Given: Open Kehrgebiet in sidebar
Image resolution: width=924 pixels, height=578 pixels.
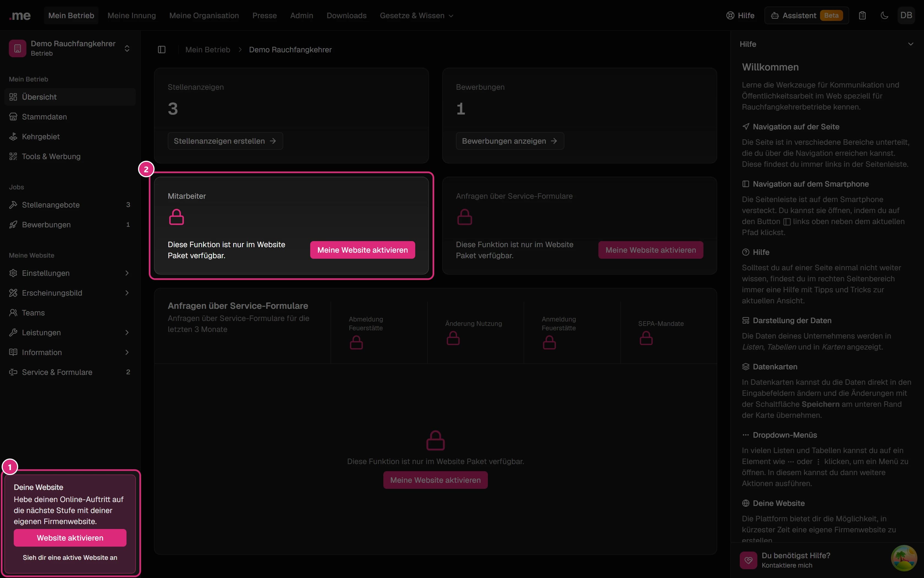Looking at the screenshot, I should (x=70, y=137).
